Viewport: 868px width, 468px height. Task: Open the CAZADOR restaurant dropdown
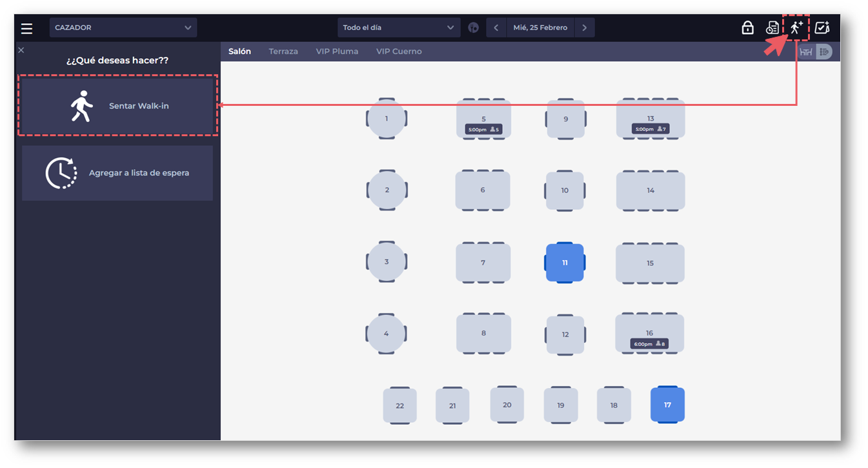coord(123,28)
